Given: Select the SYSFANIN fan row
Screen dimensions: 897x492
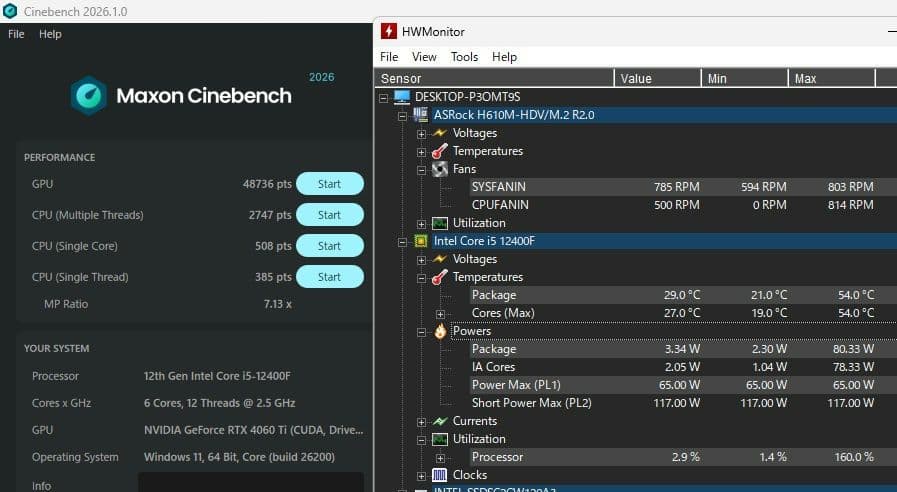Looking at the screenshot, I should pos(682,187).
